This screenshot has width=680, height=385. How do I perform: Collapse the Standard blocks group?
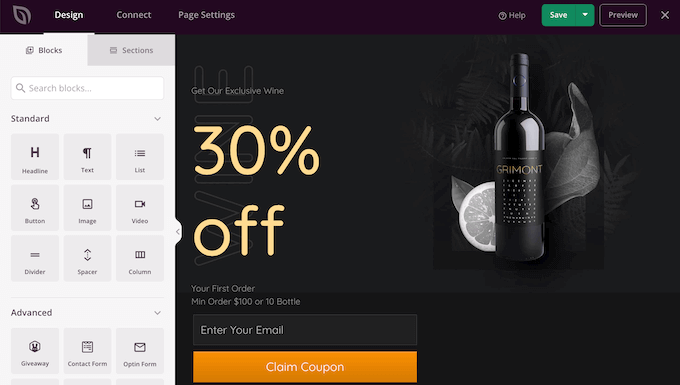coord(157,119)
